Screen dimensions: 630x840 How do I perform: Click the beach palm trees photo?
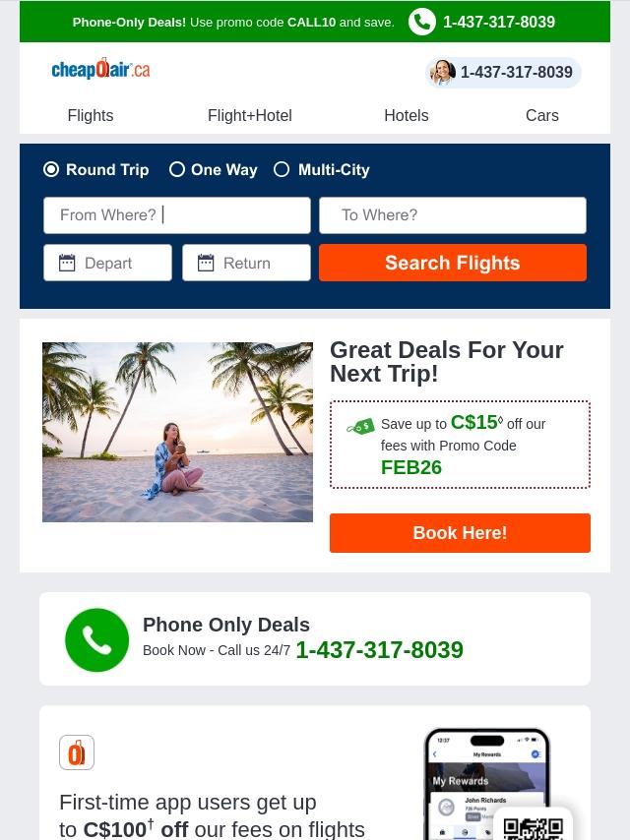pos(177,433)
